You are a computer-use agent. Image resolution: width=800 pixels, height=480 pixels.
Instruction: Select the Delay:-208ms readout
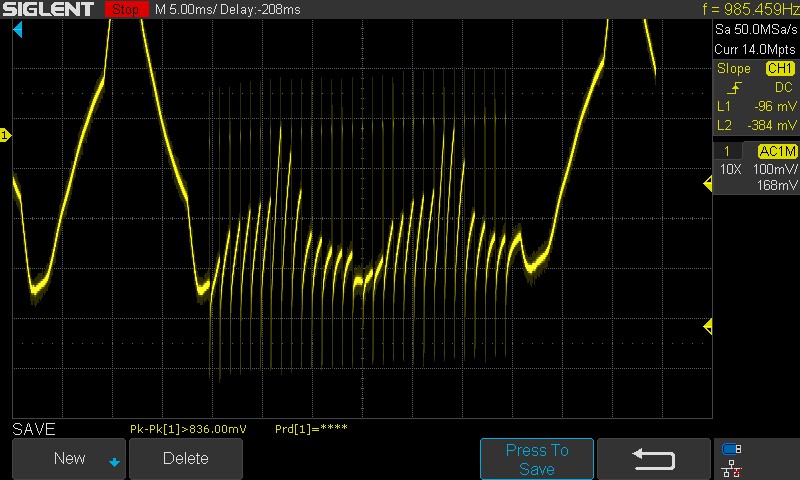260,9
